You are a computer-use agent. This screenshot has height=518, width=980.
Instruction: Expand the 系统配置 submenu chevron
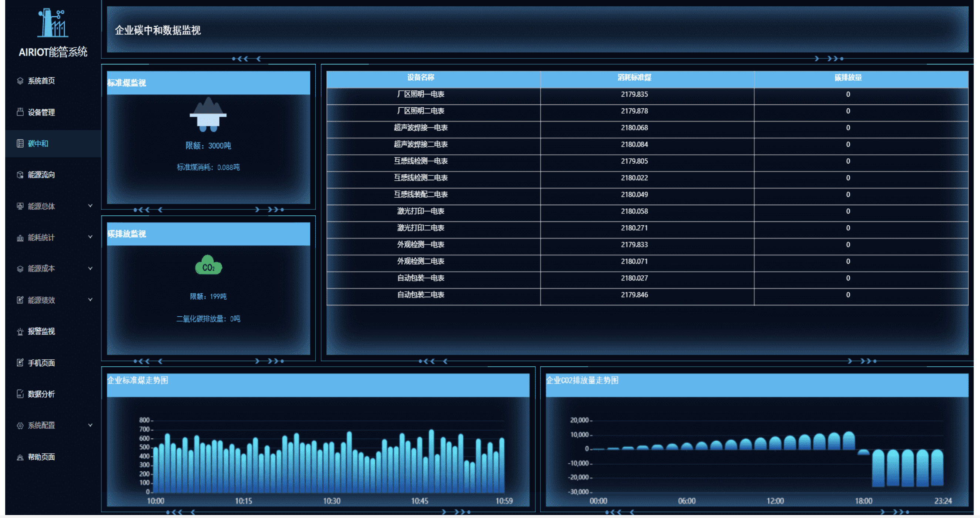tap(90, 425)
